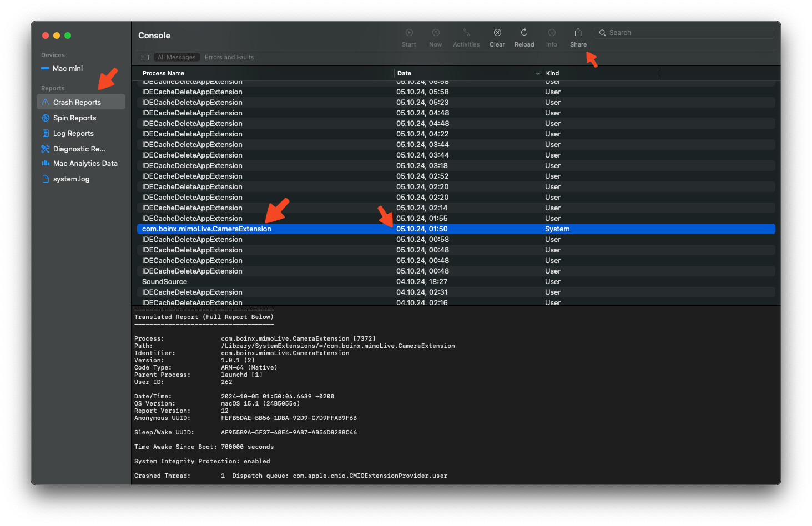The width and height of the screenshot is (812, 526).
Task: Click the System kind cell in selected row
Action: point(557,229)
